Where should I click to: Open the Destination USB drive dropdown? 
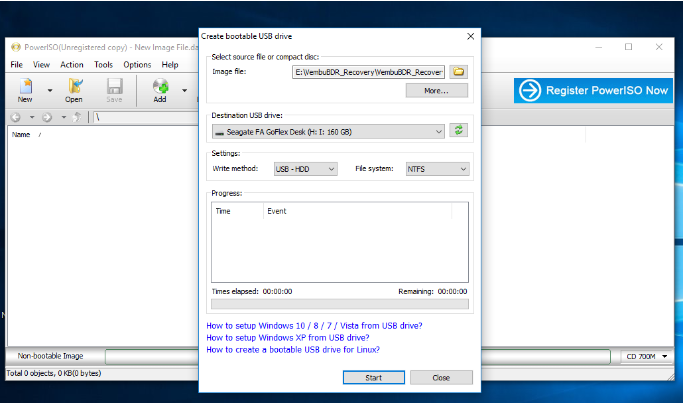click(x=328, y=132)
